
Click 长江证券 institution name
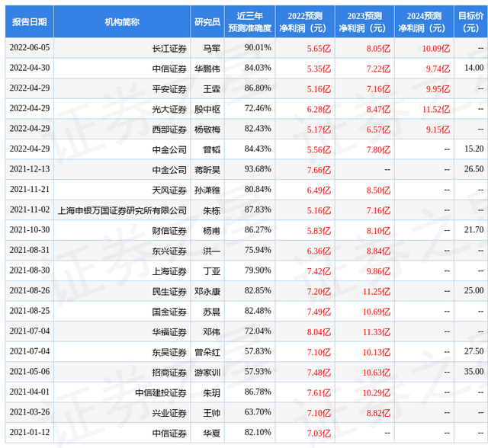tap(169, 49)
